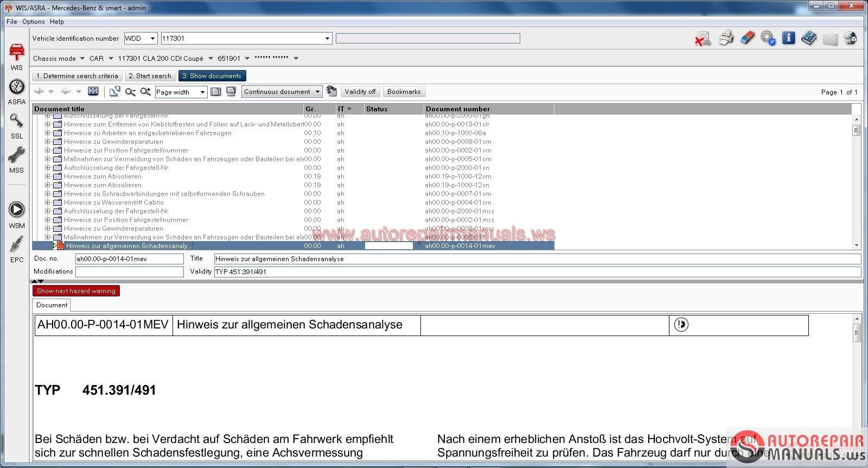Image resolution: width=868 pixels, height=468 pixels.
Task: Click the document viewer vertical scrollbar
Action: pos(857,388)
